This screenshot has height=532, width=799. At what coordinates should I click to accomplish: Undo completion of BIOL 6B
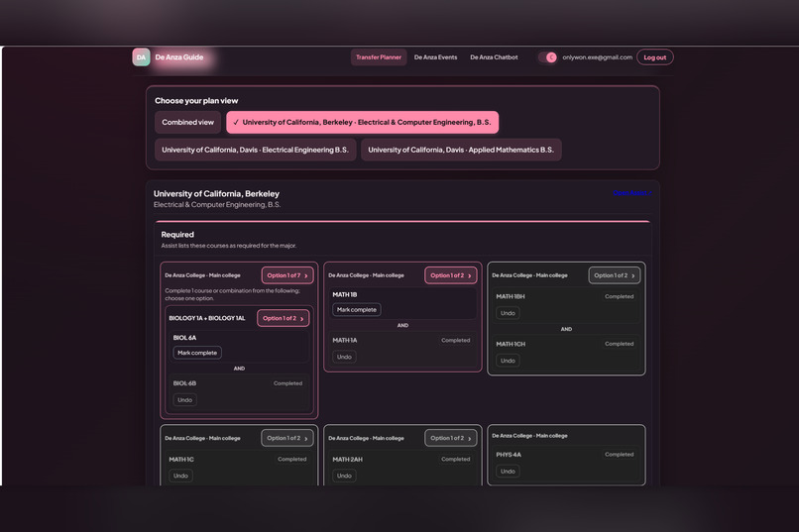185,400
